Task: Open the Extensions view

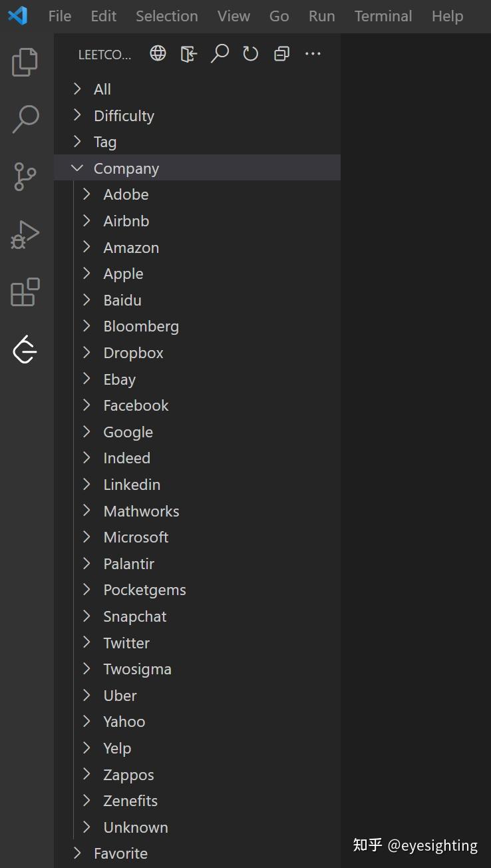Action: tap(24, 292)
